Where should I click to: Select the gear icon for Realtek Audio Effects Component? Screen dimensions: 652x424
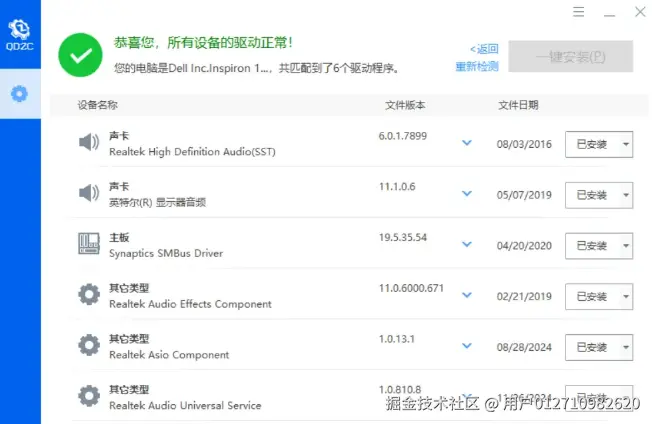pos(89,295)
